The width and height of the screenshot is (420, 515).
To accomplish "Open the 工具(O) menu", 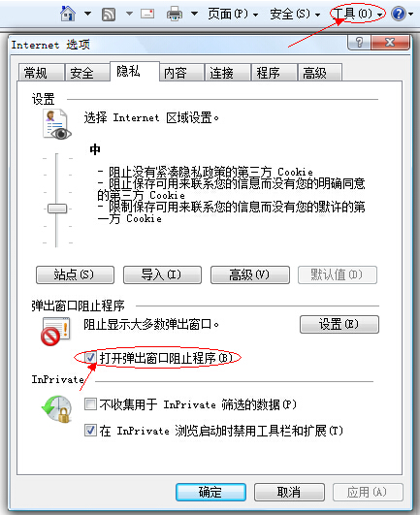I will 358,14.
